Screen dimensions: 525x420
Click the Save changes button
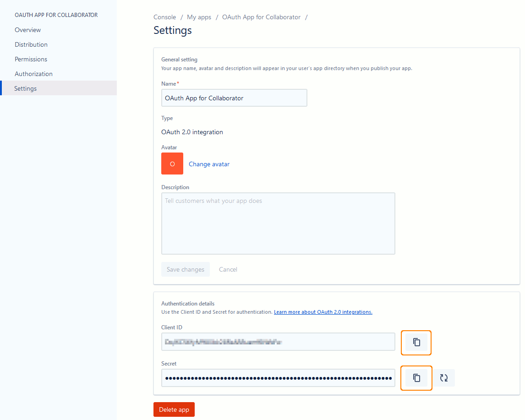185,269
